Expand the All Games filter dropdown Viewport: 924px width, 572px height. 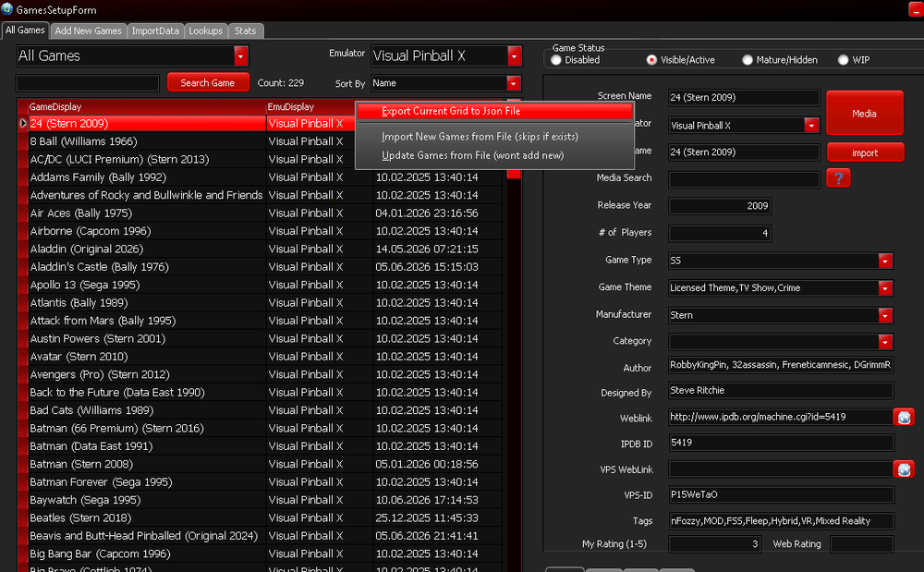coord(240,56)
